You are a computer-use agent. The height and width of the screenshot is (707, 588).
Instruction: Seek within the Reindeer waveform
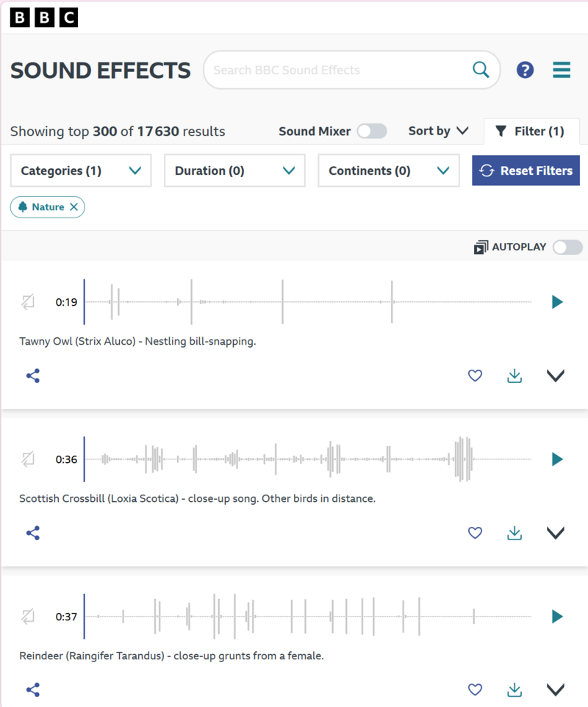click(x=308, y=616)
